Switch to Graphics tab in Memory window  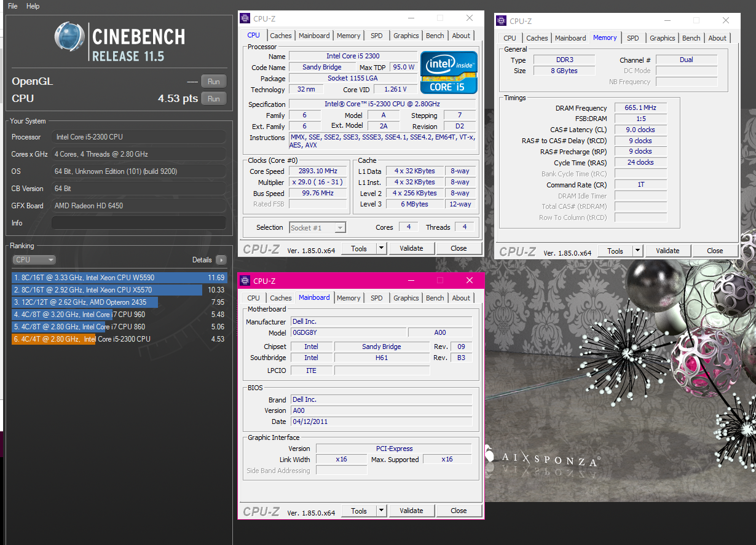(x=663, y=38)
